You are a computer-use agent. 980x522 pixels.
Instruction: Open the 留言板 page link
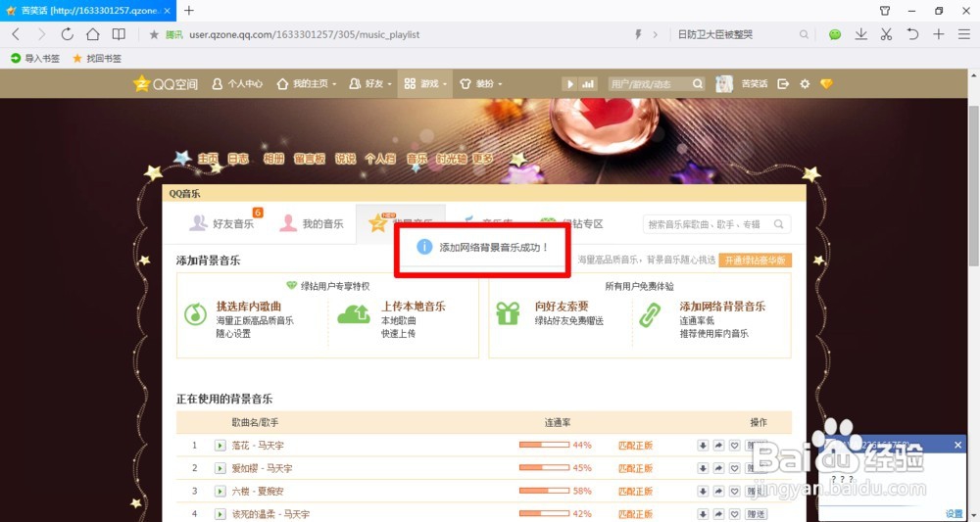click(x=310, y=159)
